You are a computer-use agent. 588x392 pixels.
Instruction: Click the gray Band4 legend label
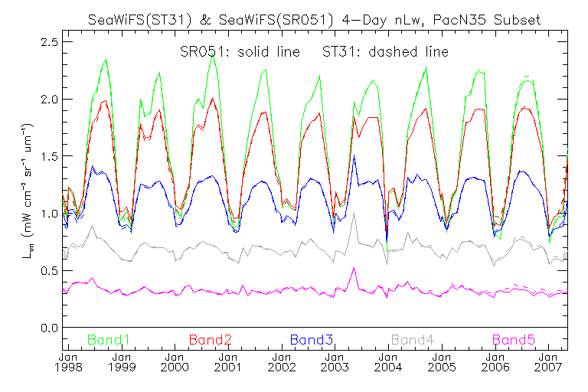coord(413,340)
